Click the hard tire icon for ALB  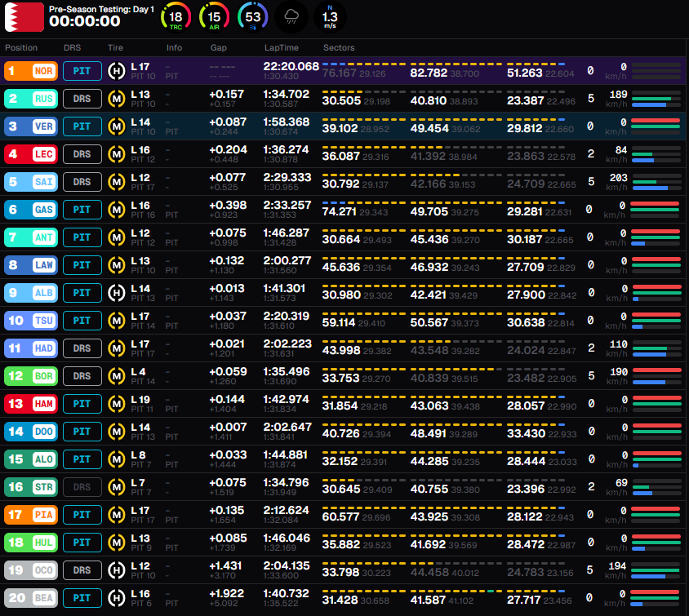click(117, 293)
